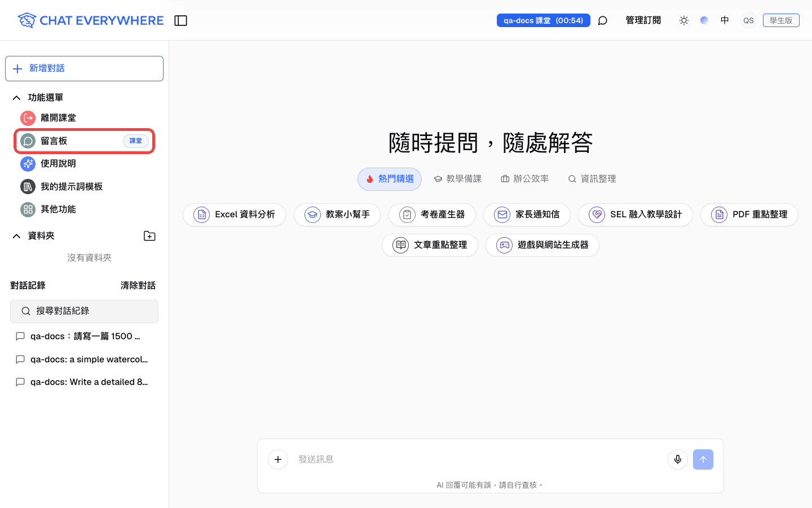The width and height of the screenshot is (812, 508).
Task: Open 留言板 speech bubble icon
Action: (x=28, y=141)
